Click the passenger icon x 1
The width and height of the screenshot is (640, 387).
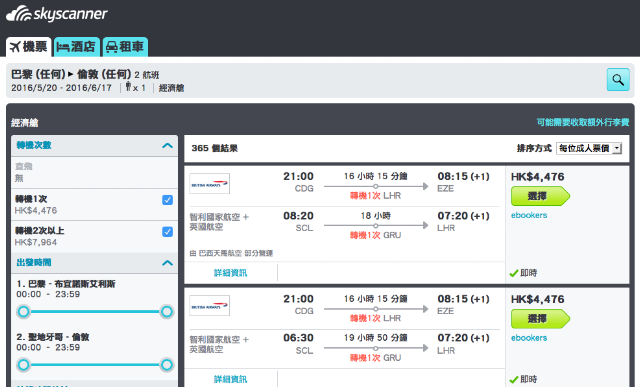coord(136,87)
